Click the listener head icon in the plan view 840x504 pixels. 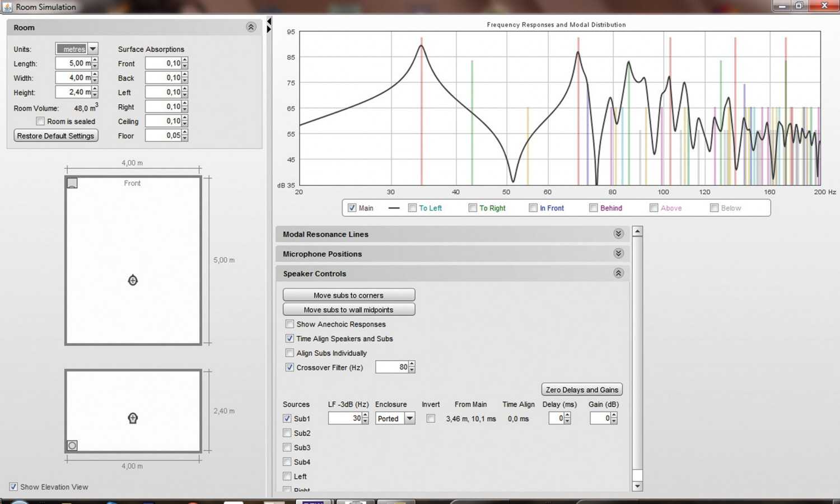click(133, 280)
